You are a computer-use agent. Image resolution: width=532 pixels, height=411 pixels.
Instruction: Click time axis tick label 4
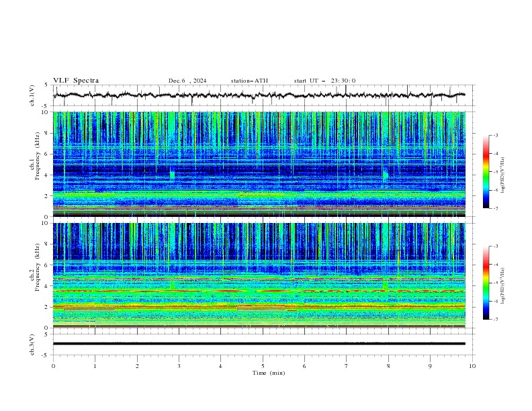220,366
